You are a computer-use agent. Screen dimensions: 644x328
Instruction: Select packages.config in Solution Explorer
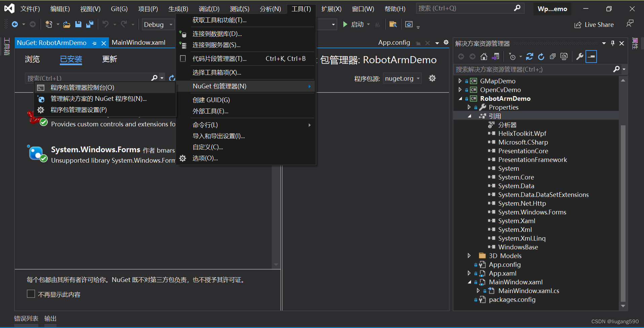click(512, 299)
